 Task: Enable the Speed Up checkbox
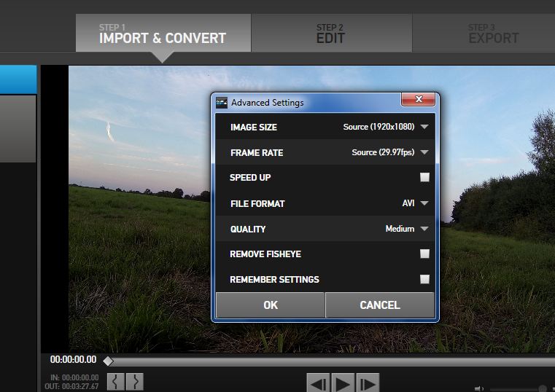tap(424, 178)
